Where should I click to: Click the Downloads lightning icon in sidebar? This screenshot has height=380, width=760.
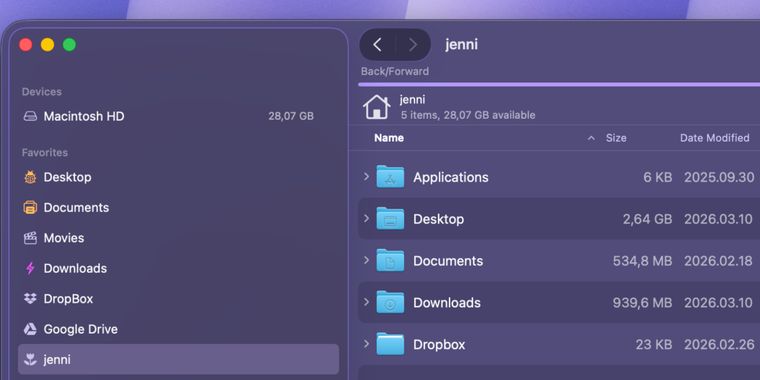tap(30, 269)
